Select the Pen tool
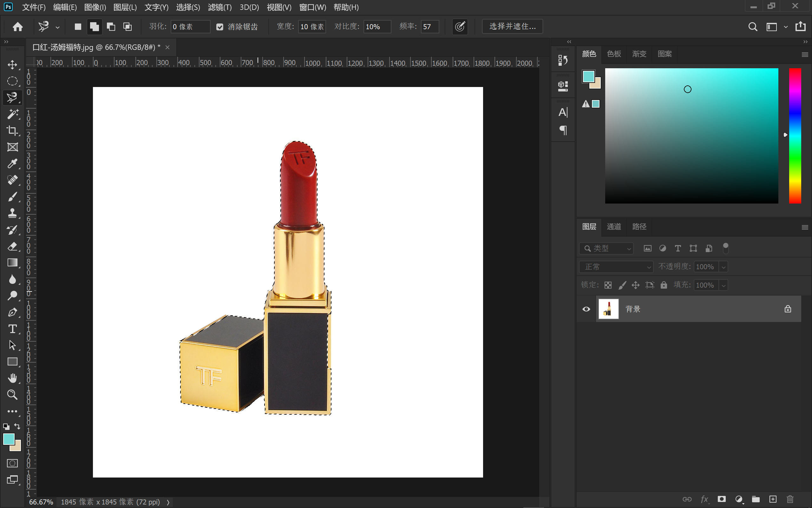The height and width of the screenshot is (508, 812). [x=12, y=312]
